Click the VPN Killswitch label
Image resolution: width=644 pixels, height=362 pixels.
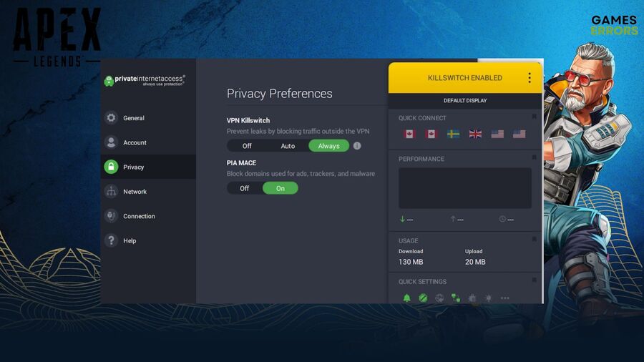pyautogui.click(x=248, y=120)
